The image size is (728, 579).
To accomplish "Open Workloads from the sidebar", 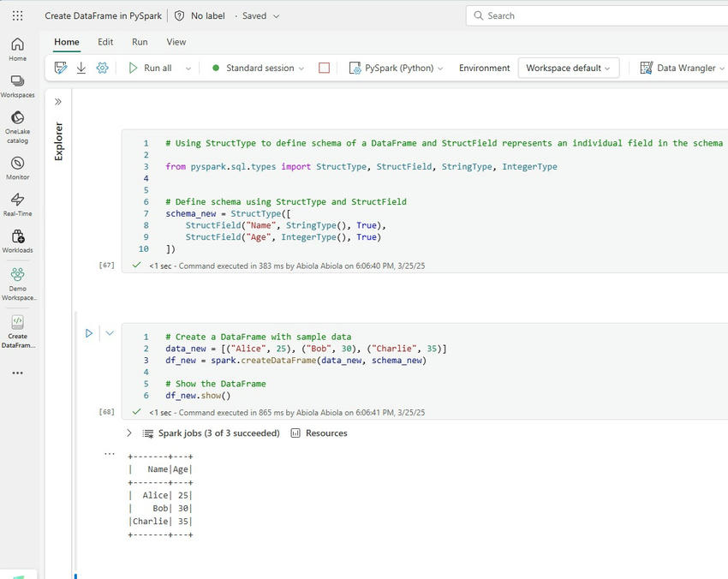I will click(17, 241).
